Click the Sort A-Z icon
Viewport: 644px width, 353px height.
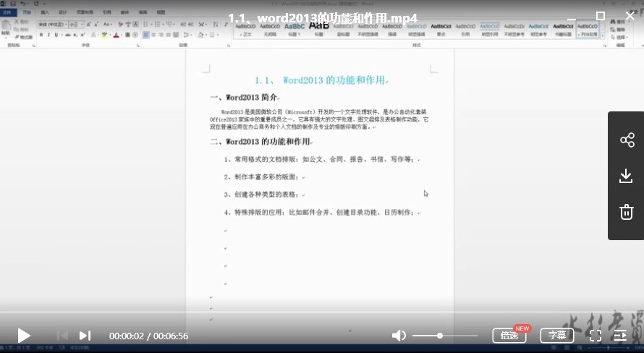pyautogui.click(x=215, y=24)
